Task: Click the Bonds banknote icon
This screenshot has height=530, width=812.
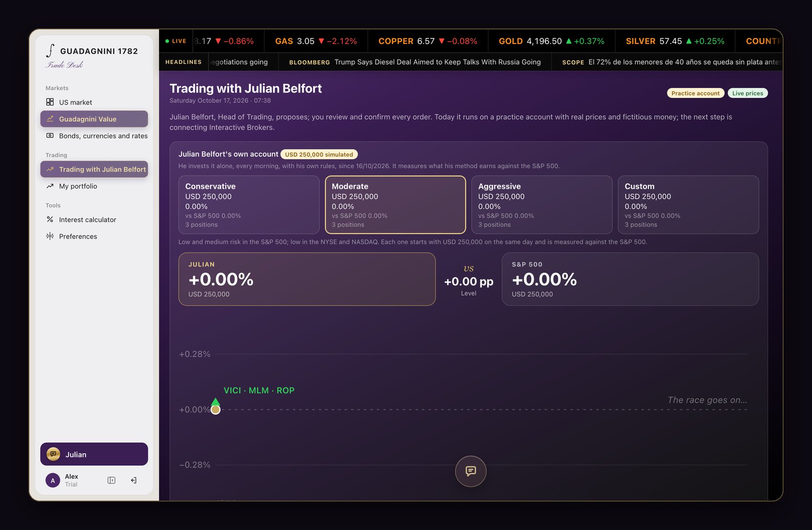Action: [50, 135]
